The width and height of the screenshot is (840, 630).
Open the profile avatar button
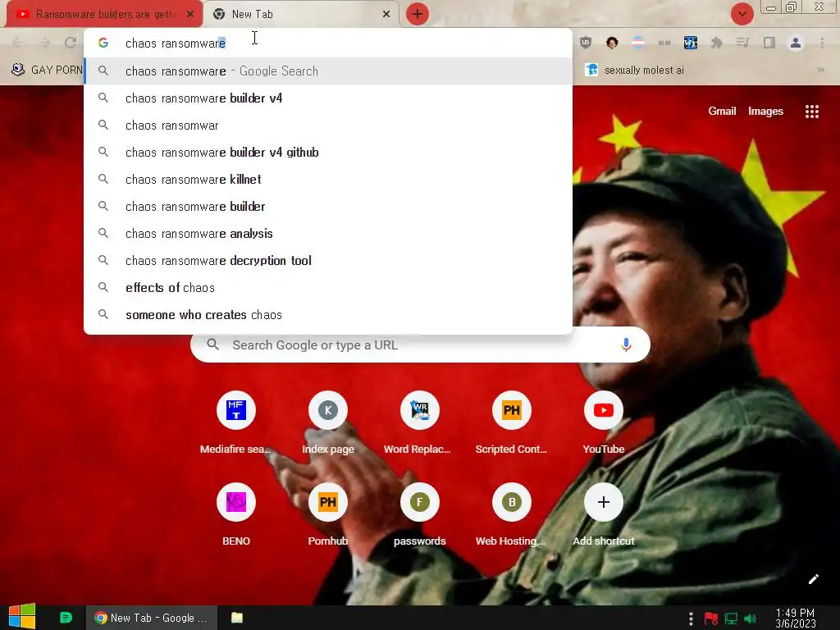click(796, 43)
